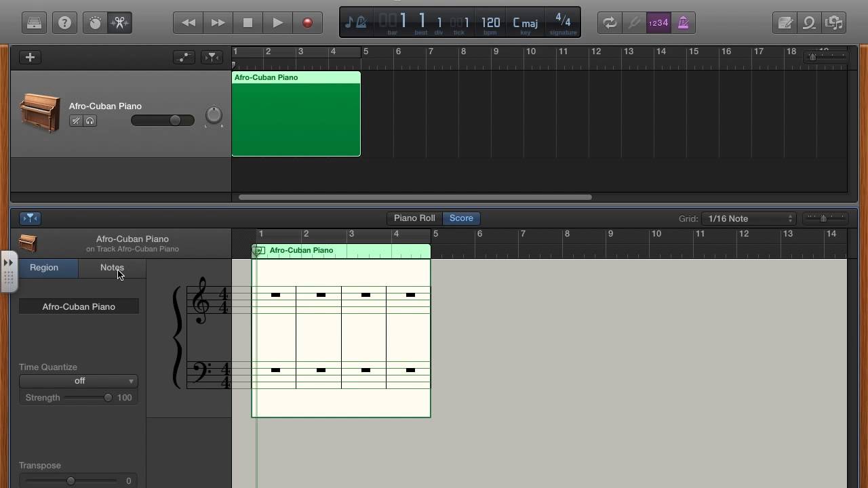
Task: Click the track pan knob
Action: [214, 115]
